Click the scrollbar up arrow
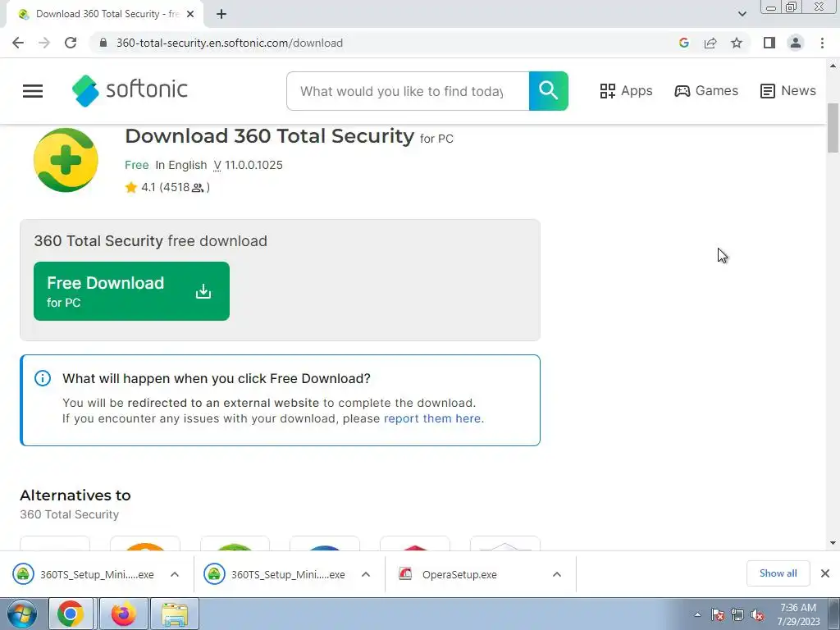This screenshot has width=840, height=630. click(x=833, y=66)
